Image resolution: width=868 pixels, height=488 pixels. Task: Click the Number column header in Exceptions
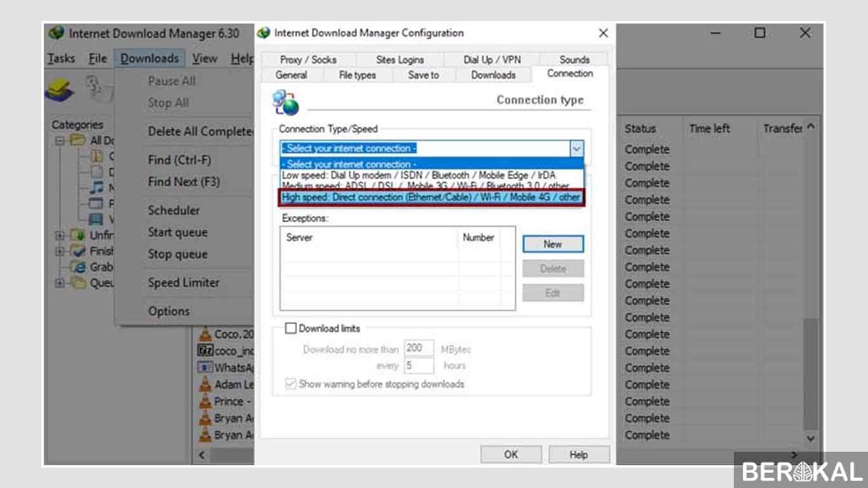[479, 238]
